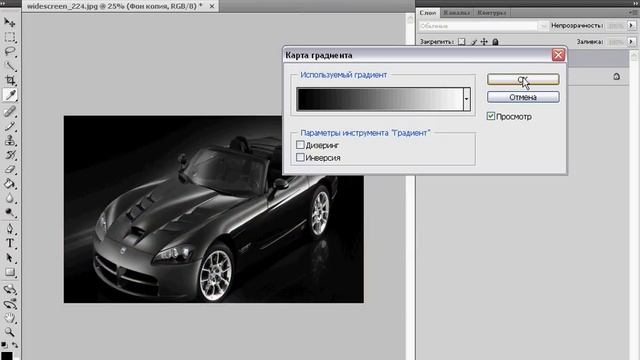
Task: Select the Pen tool
Action: [10, 229]
